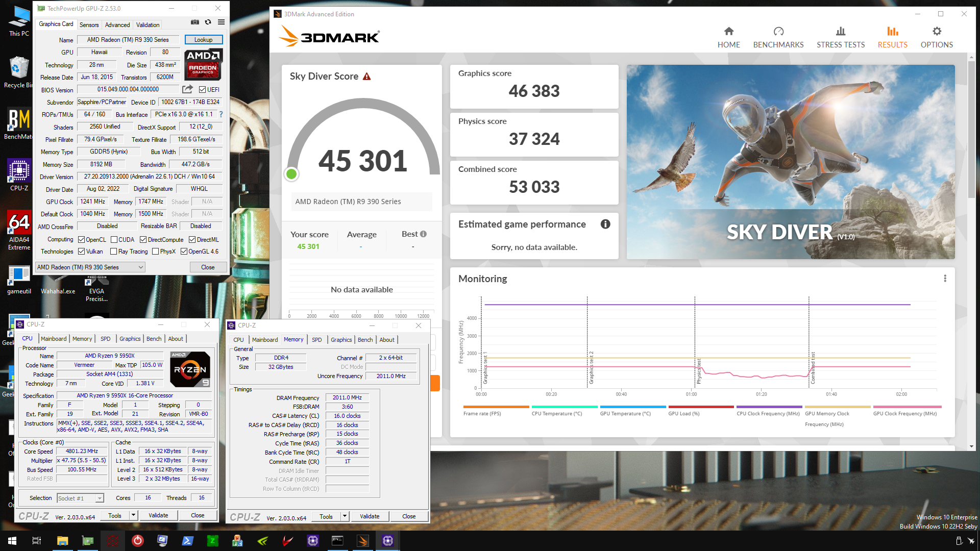
Task: Click the info icon beside Estimated game performance
Action: click(605, 224)
